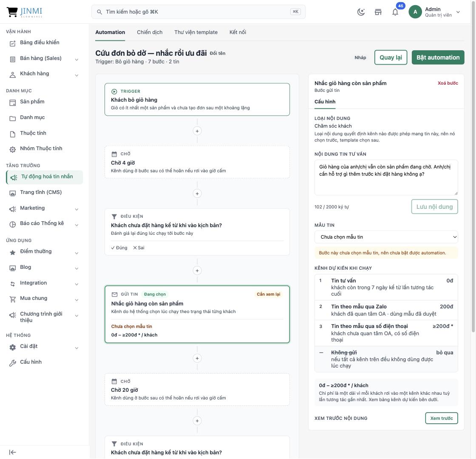Add step after Chờ 4 giờ

pyautogui.click(x=197, y=194)
